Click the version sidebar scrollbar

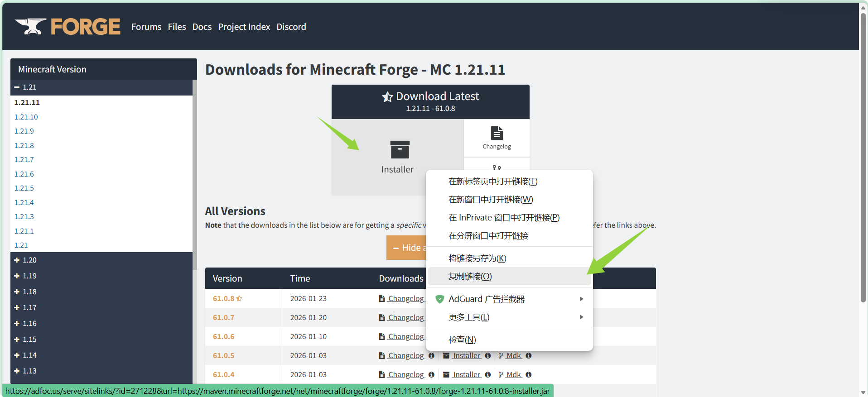coord(195,174)
